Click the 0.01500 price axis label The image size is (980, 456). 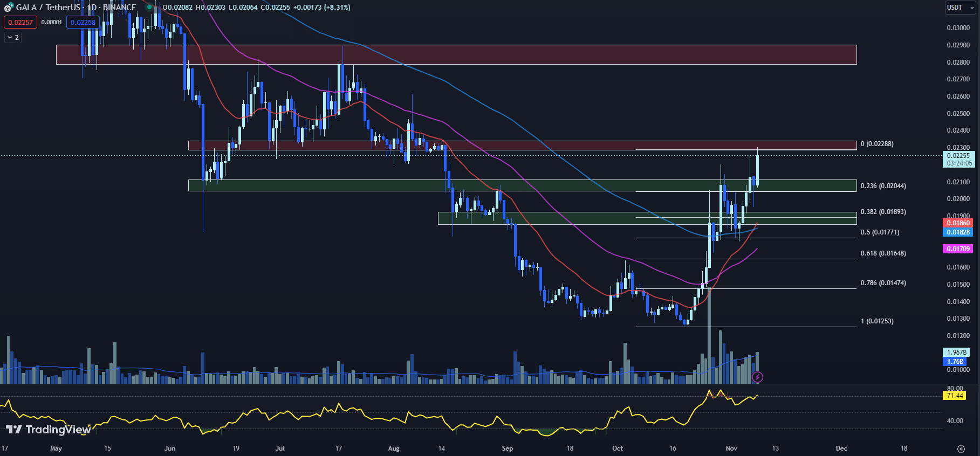(958, 285)
